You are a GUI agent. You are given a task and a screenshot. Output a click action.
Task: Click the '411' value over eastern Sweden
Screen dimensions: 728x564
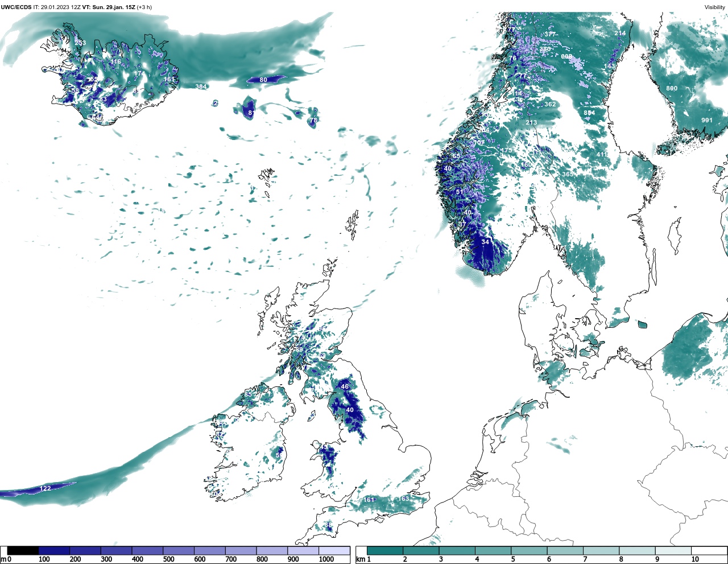tap(602, 154)
